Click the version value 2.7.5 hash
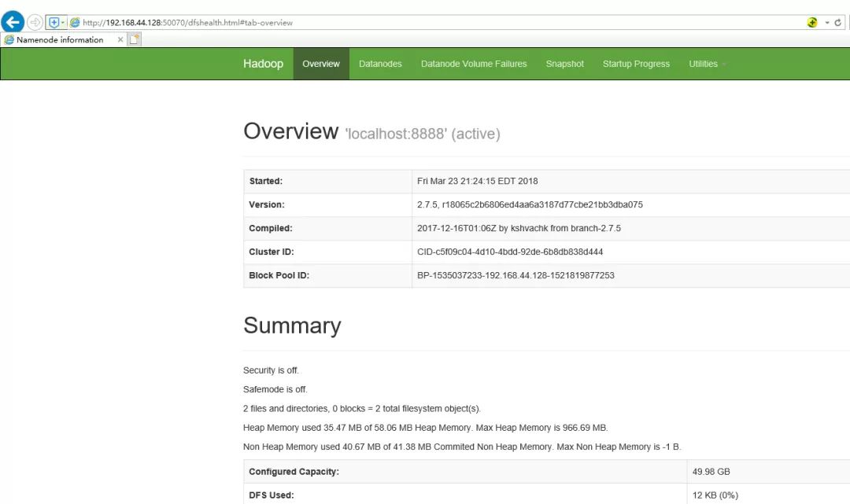 [x=530, y=204]
